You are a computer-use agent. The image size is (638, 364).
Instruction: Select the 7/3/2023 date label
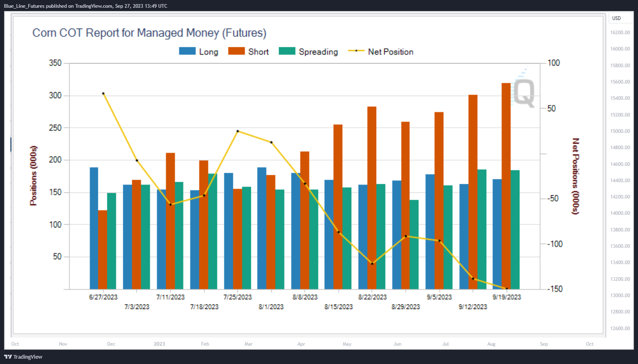(137, 307)
